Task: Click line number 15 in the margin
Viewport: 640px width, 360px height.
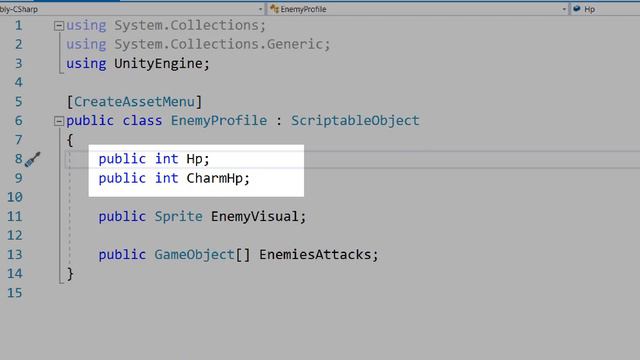Action: click(x=15, y=293)
